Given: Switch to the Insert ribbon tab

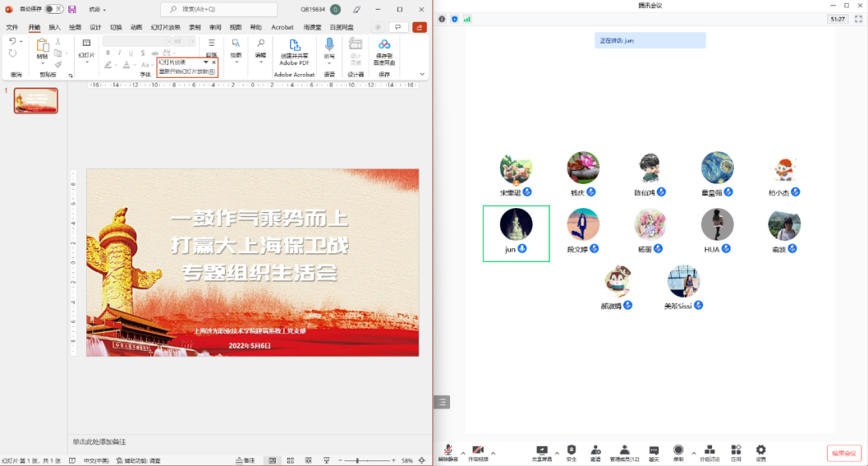Looking at the screenshot, I should (x=55, y=27).
